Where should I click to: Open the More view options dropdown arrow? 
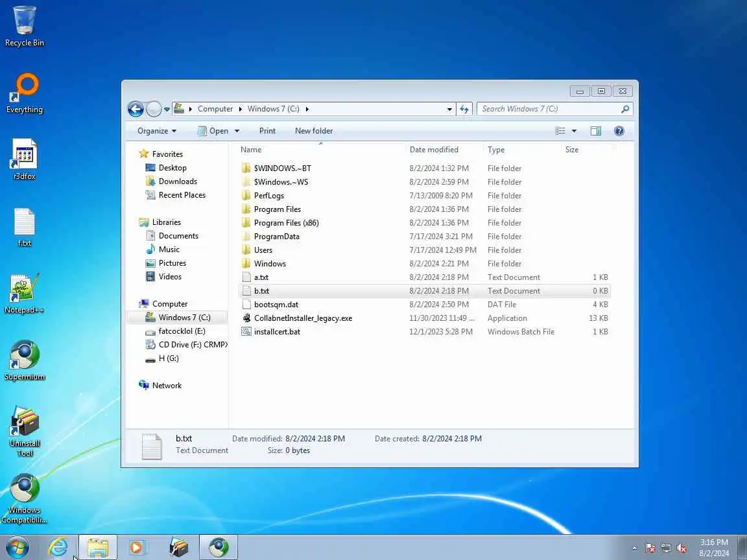pyautogui.click(x=574, y=131)
